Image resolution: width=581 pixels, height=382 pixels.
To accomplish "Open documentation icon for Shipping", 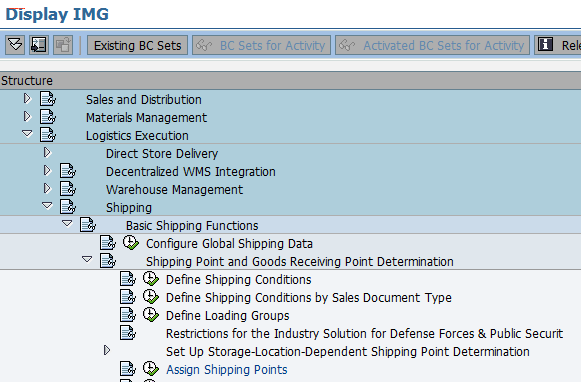I will click(68, 207).
